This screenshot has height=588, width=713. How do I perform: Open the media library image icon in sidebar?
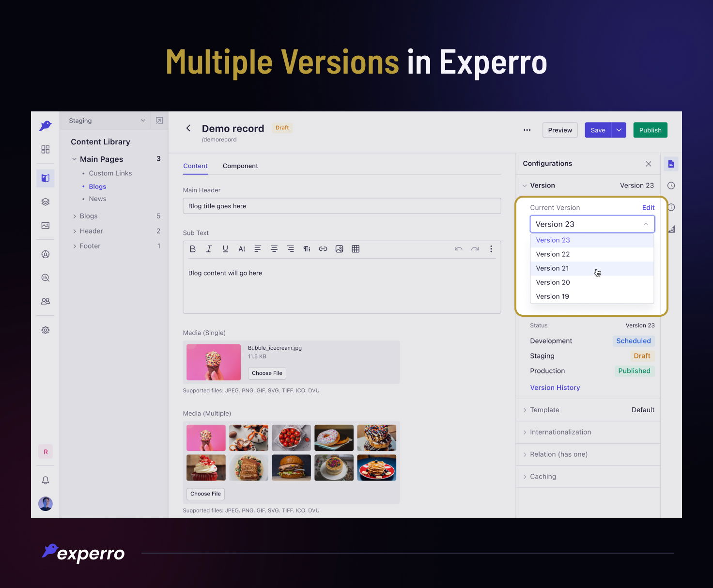pos(46,226)
